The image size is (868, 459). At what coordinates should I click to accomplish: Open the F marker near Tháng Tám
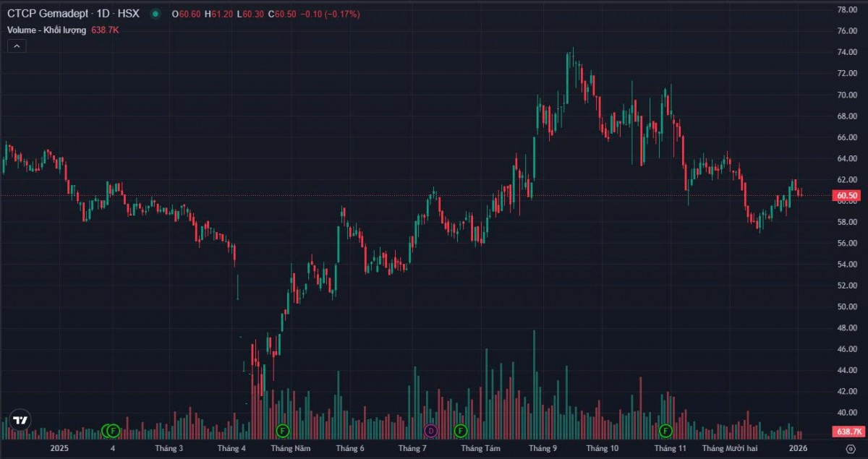(460, 431)
